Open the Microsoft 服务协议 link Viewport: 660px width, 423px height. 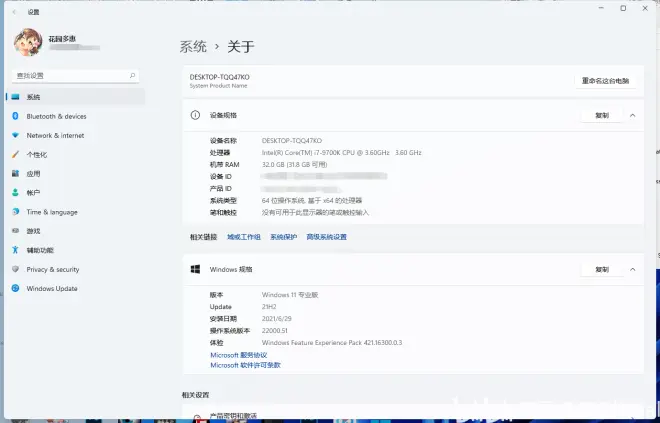tap(239, 355)
